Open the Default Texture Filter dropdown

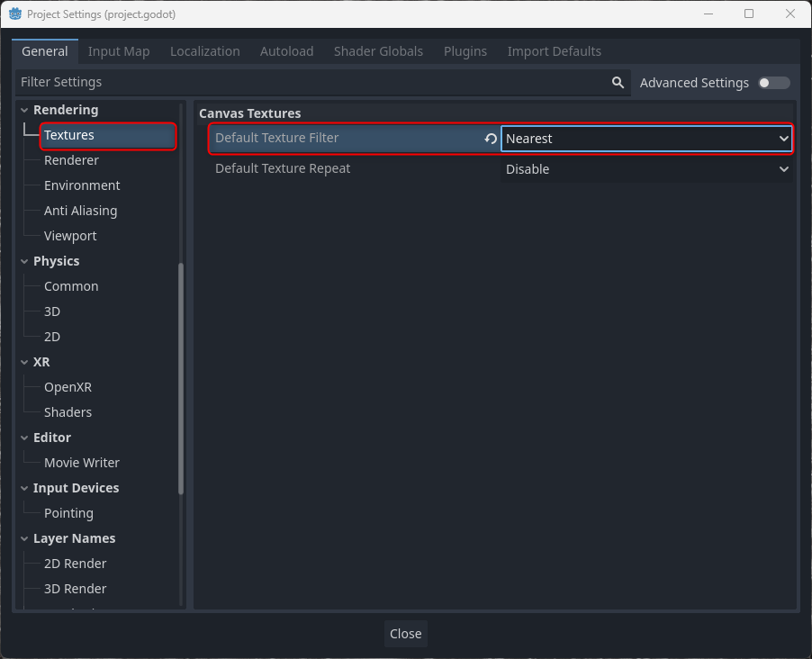pyautogui.click(x=646, y=139)
